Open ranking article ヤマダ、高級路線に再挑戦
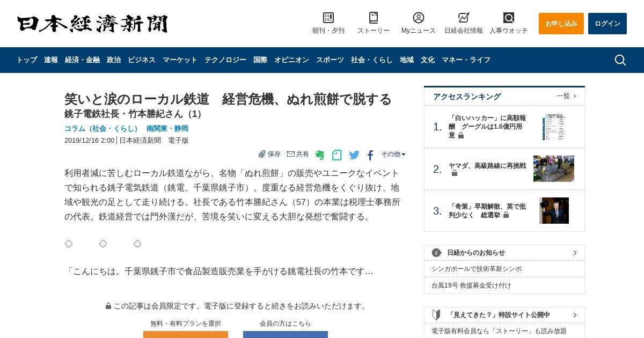The width and height of the screenshot is (644, 338). pos(488,169)
